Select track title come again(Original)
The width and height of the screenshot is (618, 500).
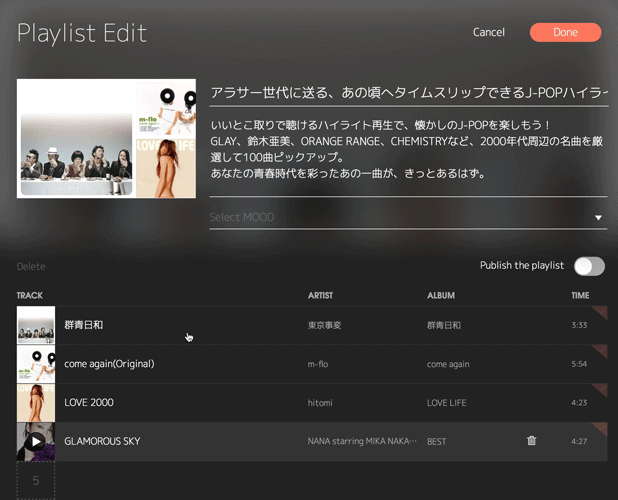(x=109, y=364)
